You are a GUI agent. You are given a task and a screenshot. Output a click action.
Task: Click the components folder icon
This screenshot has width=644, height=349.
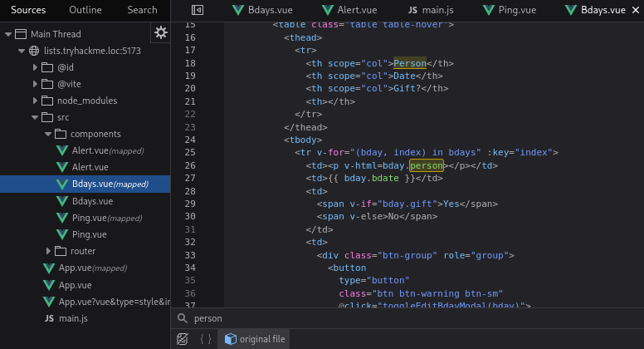click(x=61, y=134)
